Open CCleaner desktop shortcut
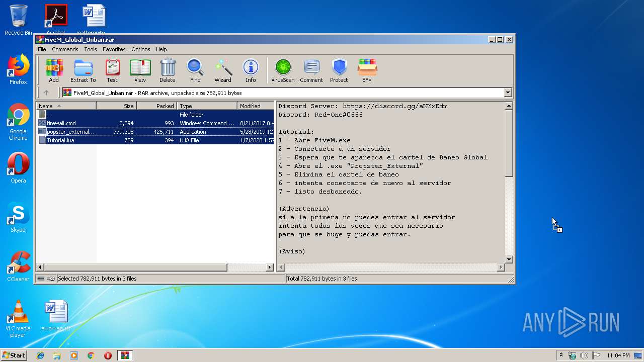The width and height of the screenshot is (644, 362). pos(18,266)
